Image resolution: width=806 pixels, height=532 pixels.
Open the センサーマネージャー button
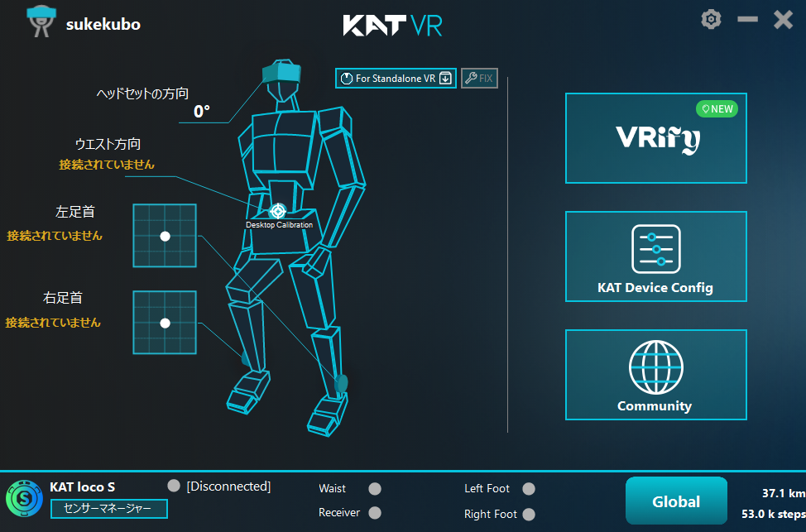coord(109,508)
